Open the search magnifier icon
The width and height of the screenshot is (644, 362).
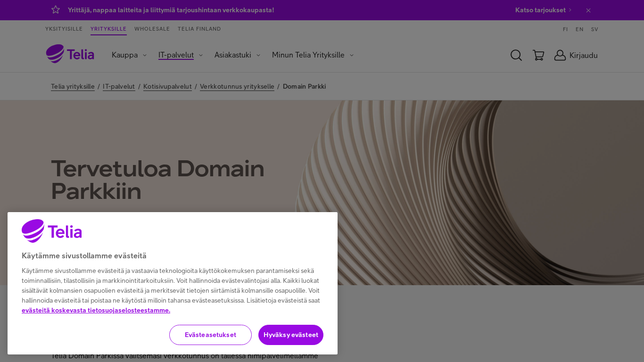[x=516, y=55]
